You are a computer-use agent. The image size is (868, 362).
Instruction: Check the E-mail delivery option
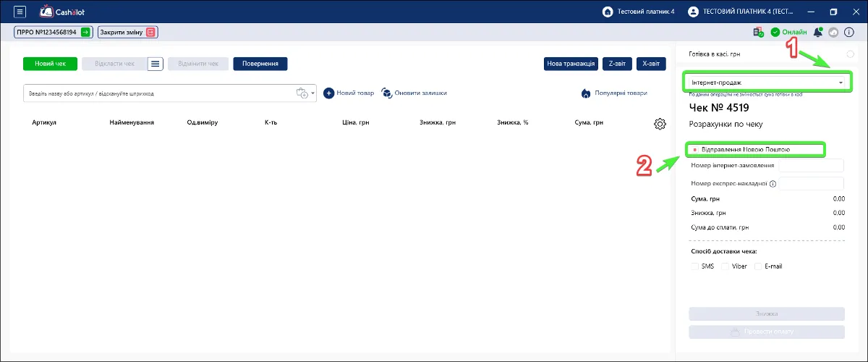(759, 266)
